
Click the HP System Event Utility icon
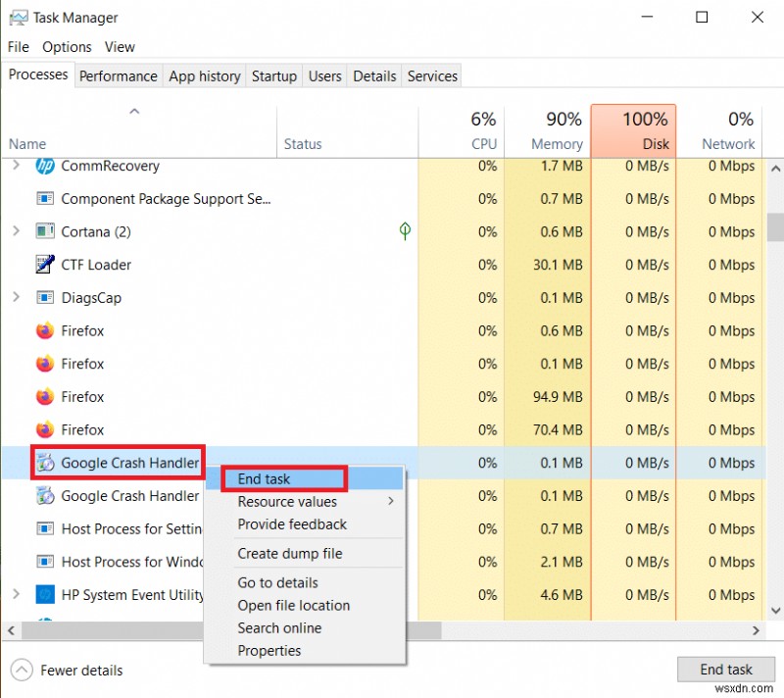point(45,594)
